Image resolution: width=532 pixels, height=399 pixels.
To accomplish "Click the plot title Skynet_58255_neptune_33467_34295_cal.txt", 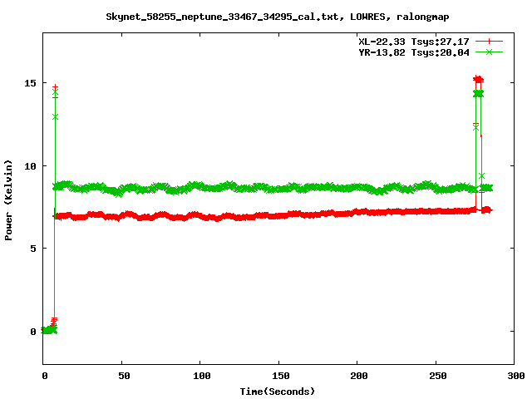I will (x=222, y=17).
